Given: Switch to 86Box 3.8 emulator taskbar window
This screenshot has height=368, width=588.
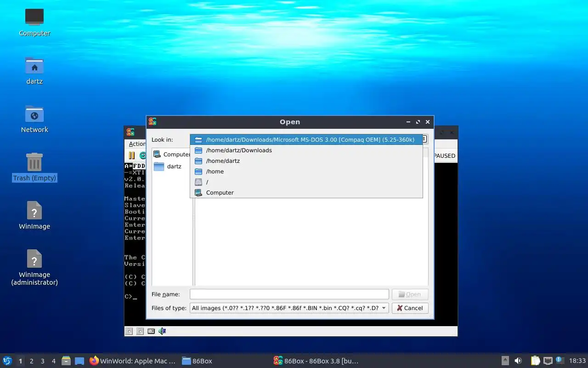Looking at the screenshot, I should click(x=316, y=361).
